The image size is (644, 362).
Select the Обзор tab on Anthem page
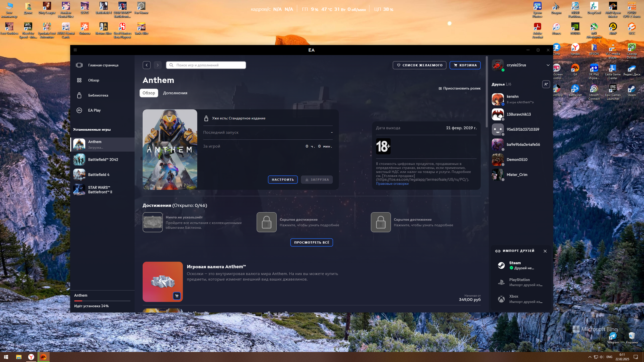coord(149,93)
